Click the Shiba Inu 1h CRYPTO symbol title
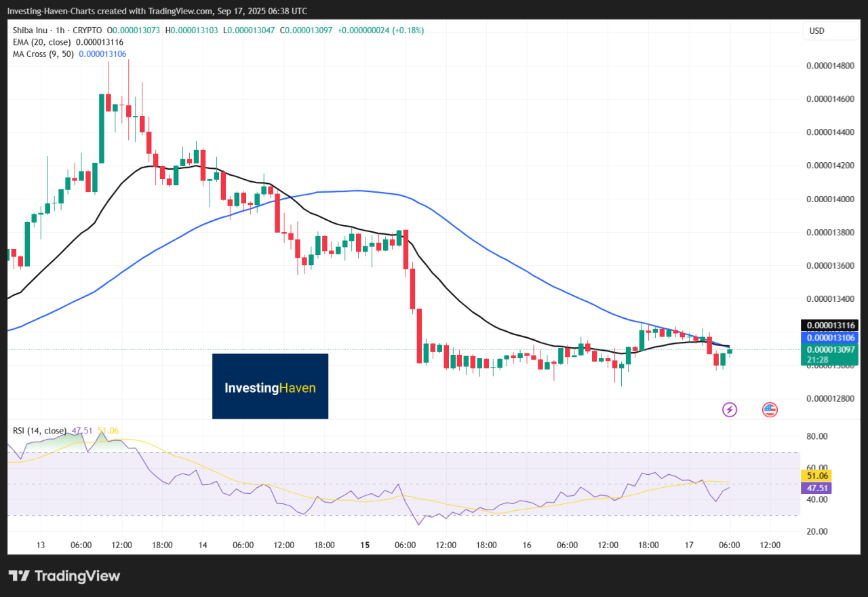 coord(57,31)
